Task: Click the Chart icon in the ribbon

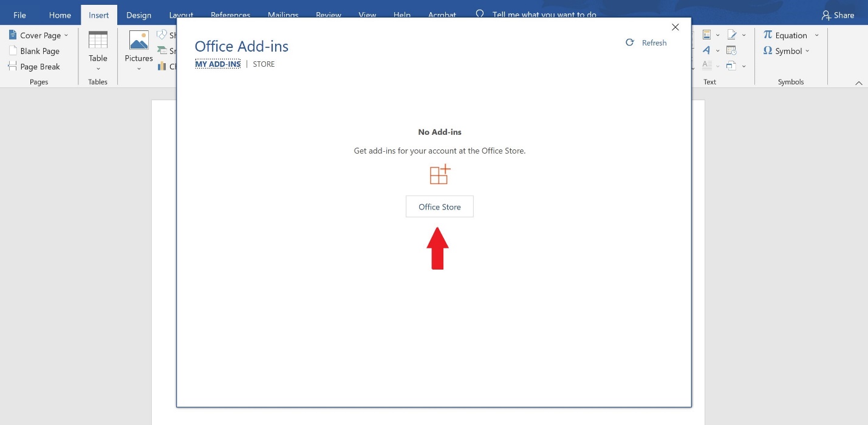Action: pos(162,67)
